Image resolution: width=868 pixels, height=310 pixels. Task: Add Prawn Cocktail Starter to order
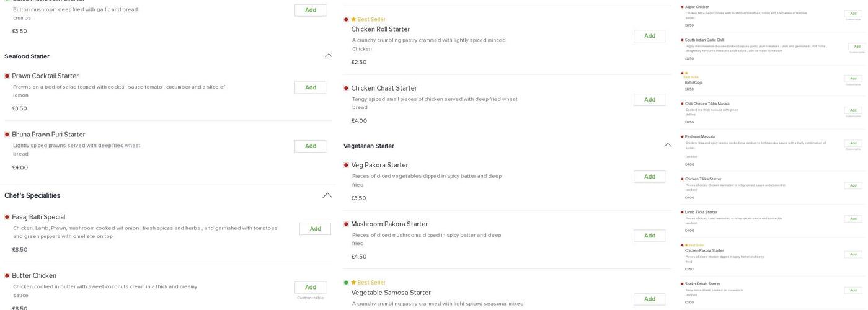[x=310, y=87]
